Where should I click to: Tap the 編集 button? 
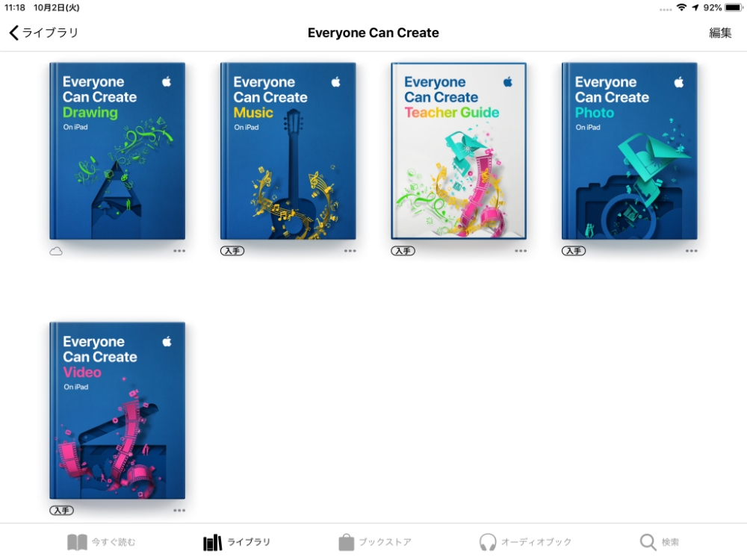pyautogui.click(x=719, y=33)
